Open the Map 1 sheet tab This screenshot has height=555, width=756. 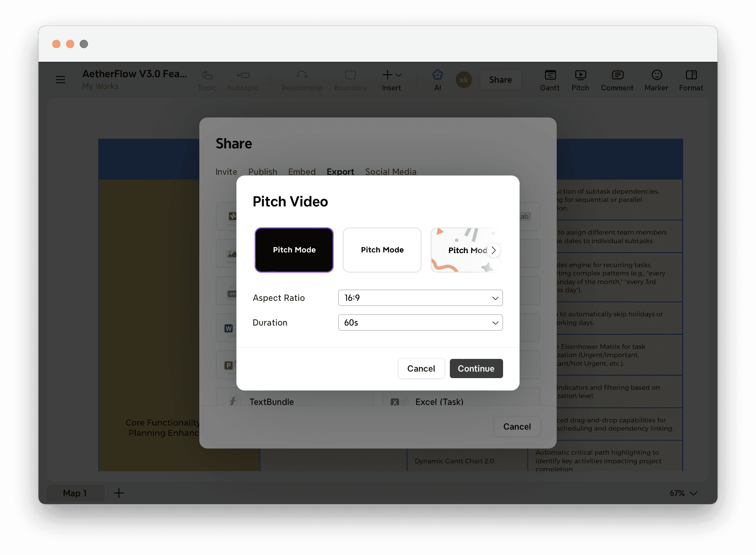coord(75,493)
